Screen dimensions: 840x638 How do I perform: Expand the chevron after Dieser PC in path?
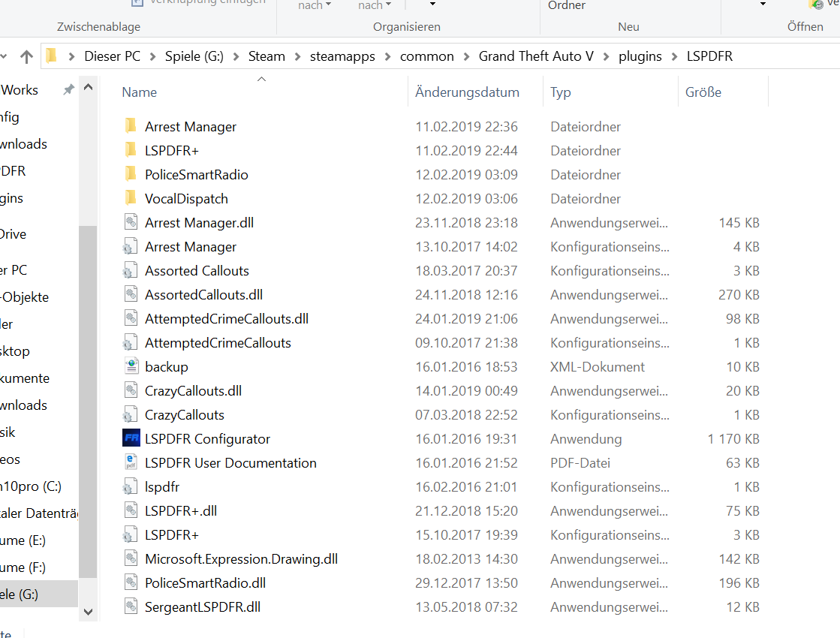coord(152,56)
